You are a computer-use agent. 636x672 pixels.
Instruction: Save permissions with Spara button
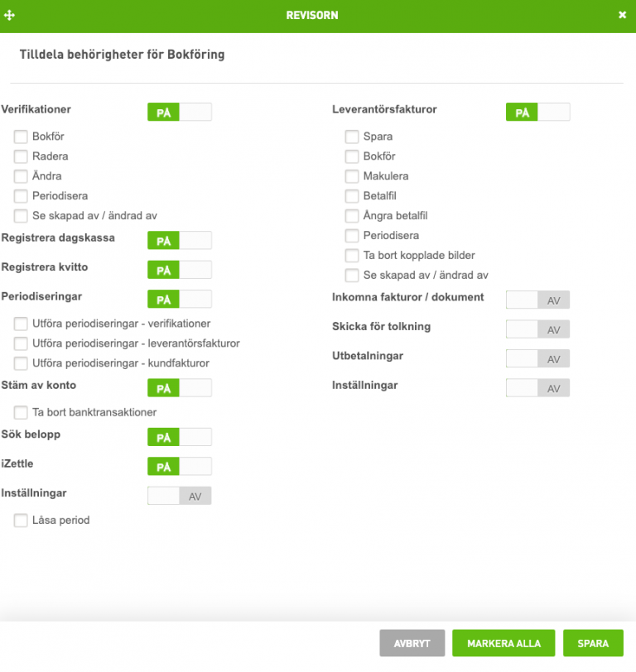click(593, 643)
